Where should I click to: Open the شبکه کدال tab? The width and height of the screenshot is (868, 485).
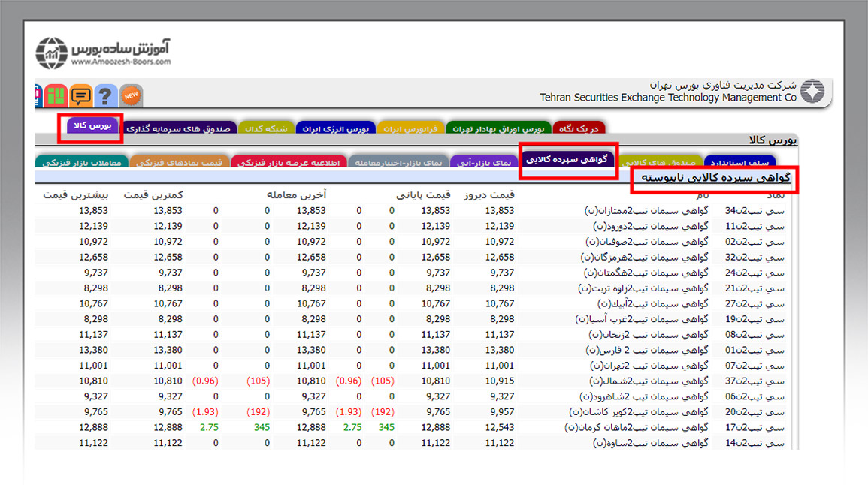(x=266, y=128)
